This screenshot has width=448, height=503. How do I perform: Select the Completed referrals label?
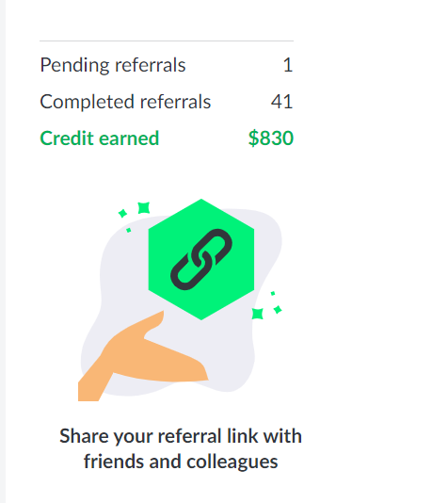pyautogui.click(x=125, y=102)
